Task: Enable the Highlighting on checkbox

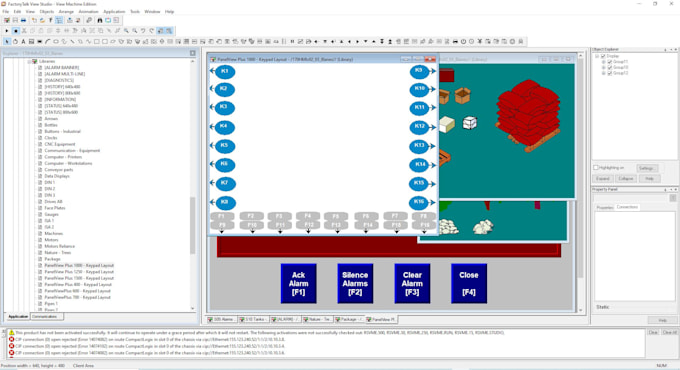Action: point(596,167)
